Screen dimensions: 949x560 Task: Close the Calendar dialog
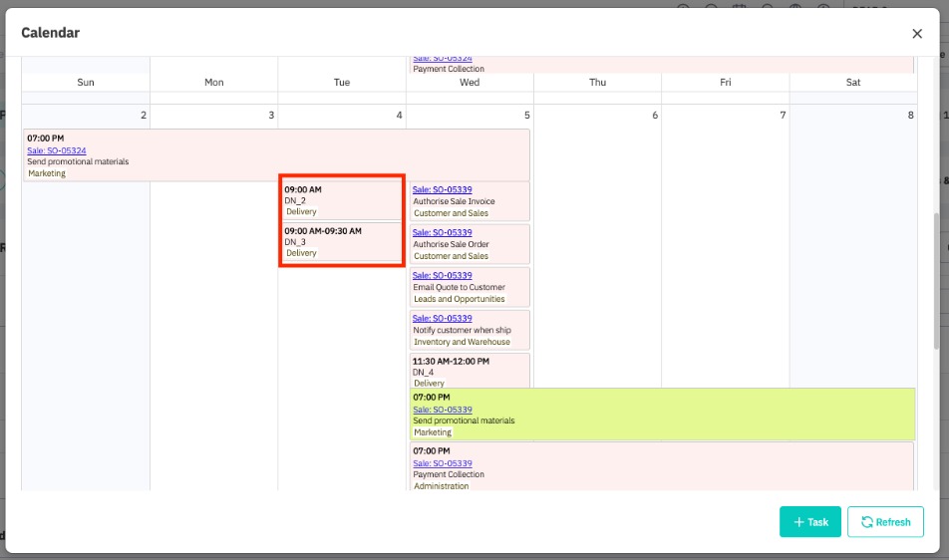917,34
